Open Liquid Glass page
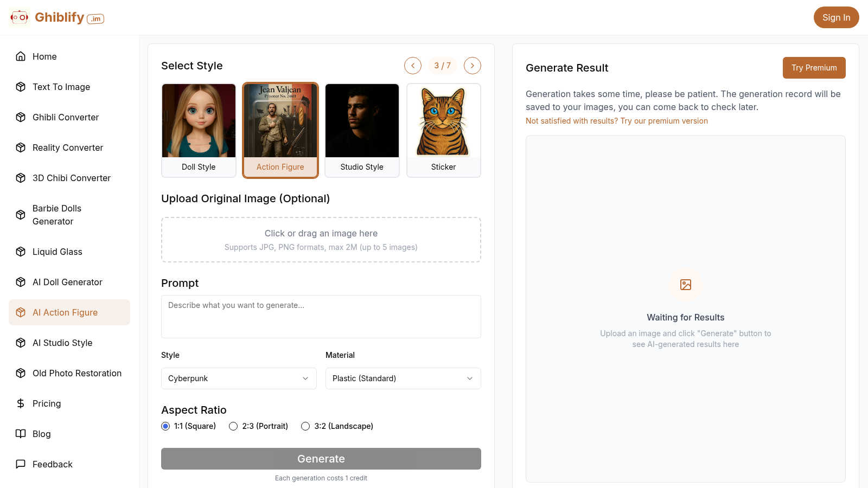Screen dimensions: 868x488 pyautogui.click(x=69, y=252)
